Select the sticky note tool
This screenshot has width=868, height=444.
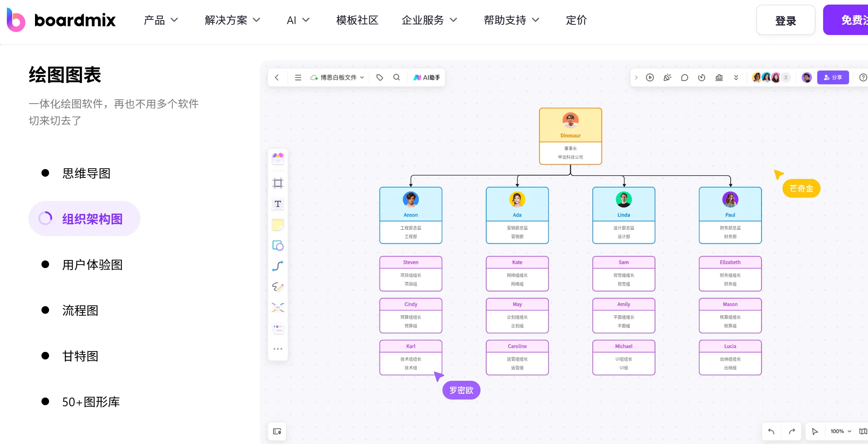pyautogui.click(x=278, y=225)
